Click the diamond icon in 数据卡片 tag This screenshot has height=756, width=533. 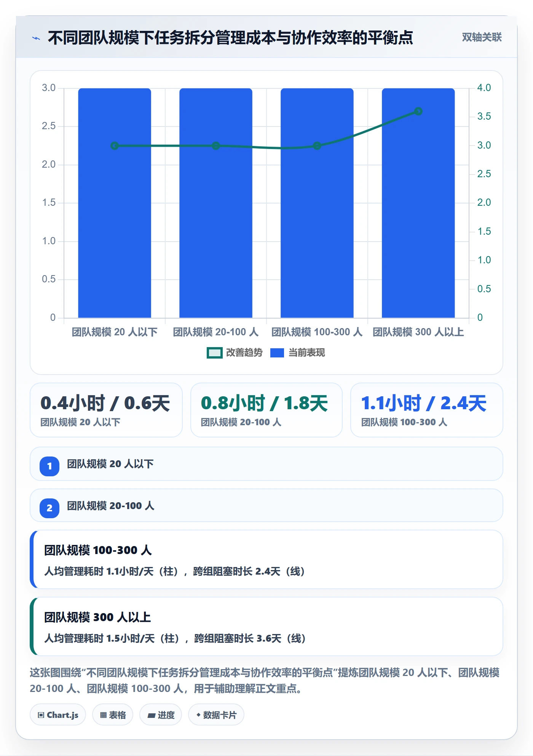click(198, 715)
